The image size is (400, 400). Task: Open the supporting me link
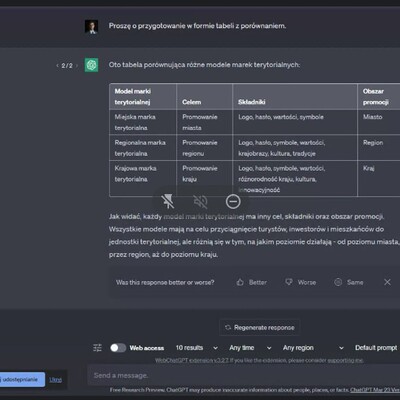(x=345, y=360)
